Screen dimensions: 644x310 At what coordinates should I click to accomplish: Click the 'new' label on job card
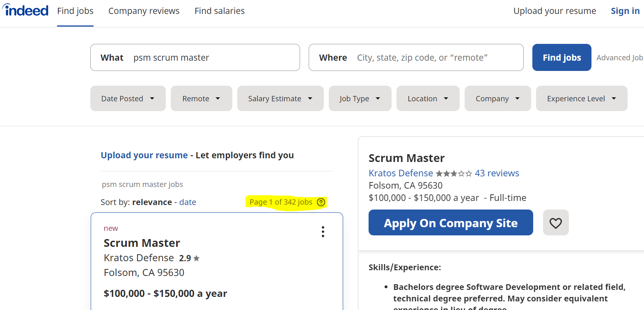[x=111, y=228]
